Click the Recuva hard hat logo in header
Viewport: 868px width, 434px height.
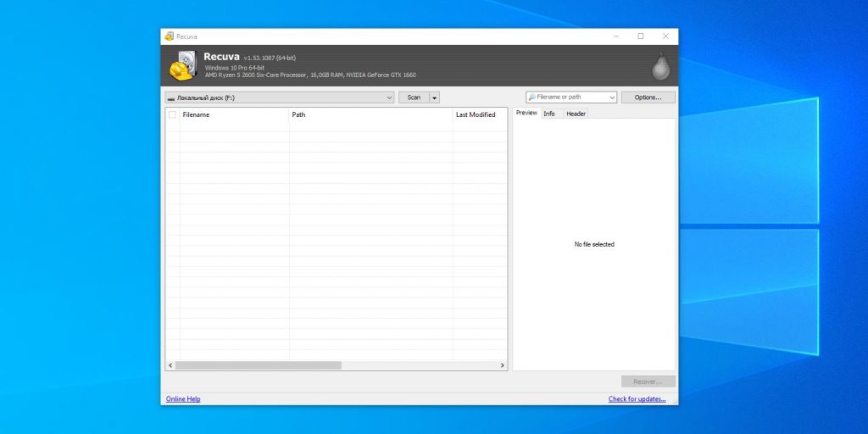(x=182, y=66)
